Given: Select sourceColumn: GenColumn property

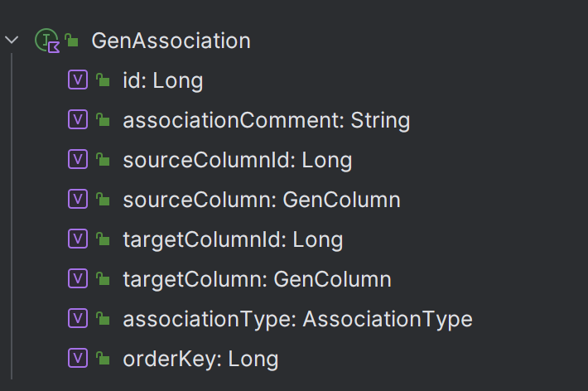Looking at the screenshot, I should click(x=262, y=200).
